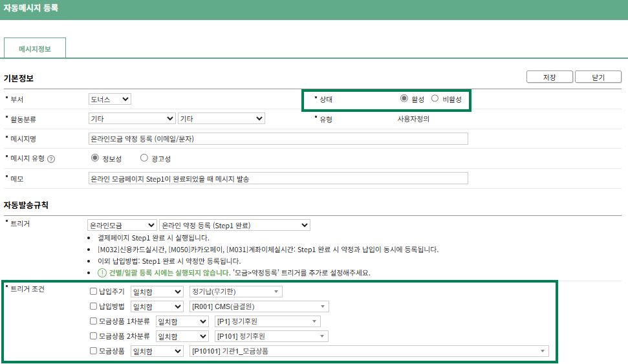
Task: Click the 저장 button
Action: pyautogui.click(x=550, y=77)
